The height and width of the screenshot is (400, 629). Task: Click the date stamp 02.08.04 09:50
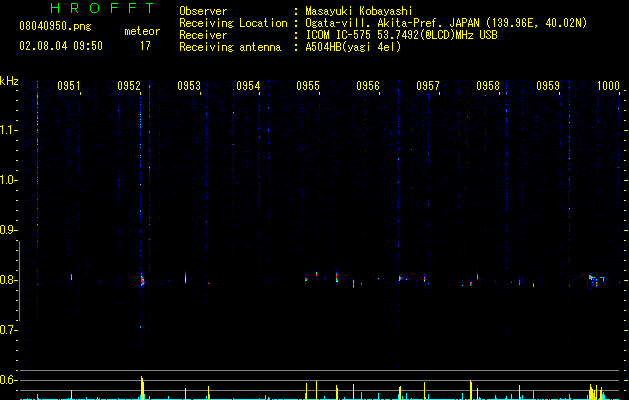[x=61, y=46]
